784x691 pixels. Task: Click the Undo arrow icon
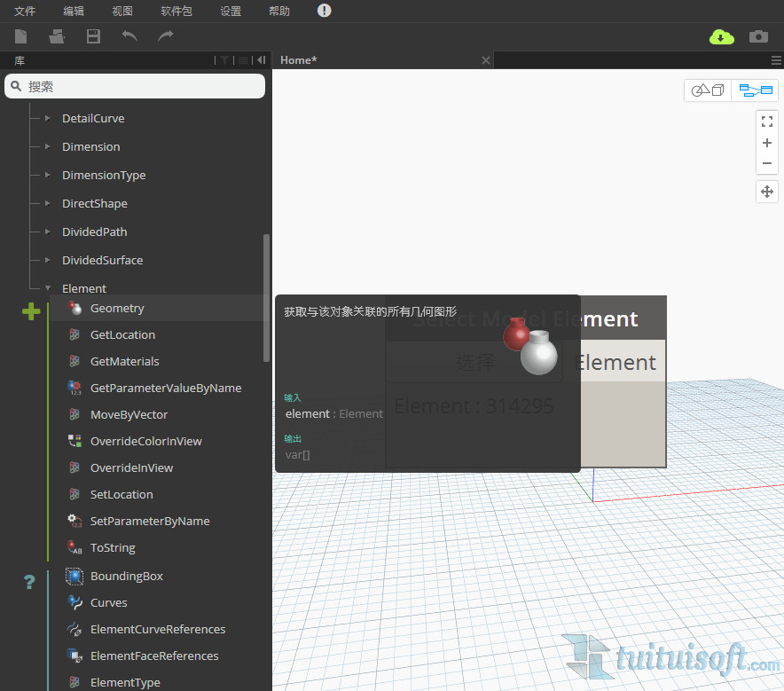pos(129,36)
